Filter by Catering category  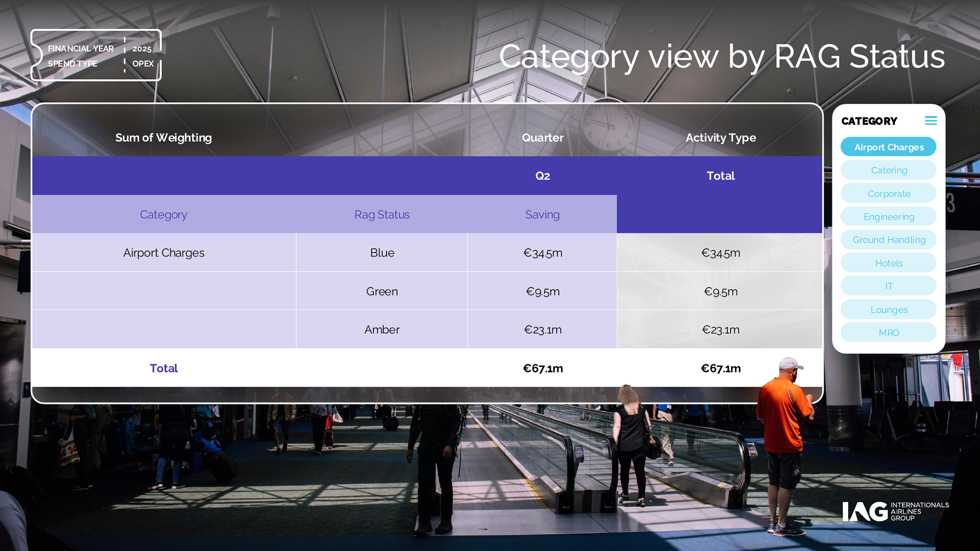[x=888, y=170]
